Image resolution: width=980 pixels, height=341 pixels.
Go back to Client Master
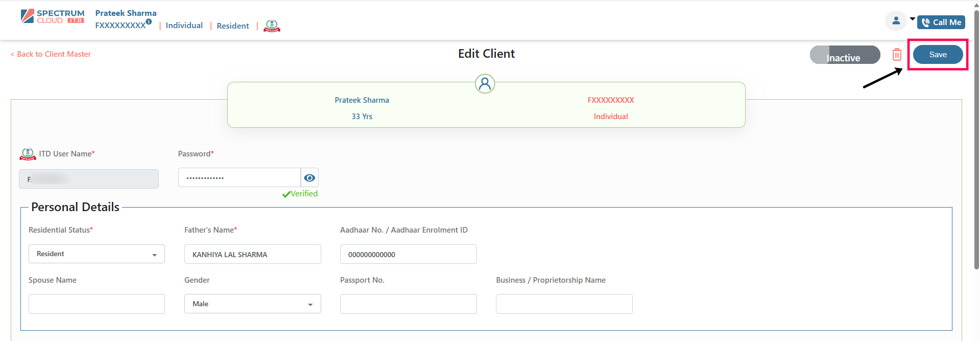click(51, 54)
